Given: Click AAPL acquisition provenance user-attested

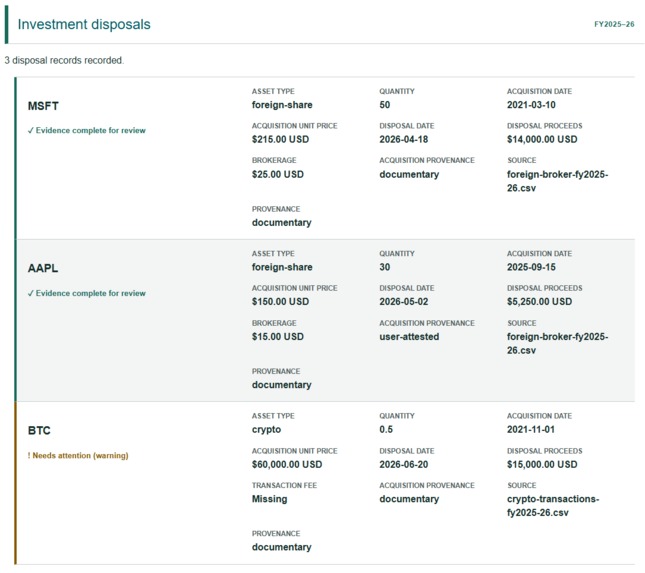Looking at the screenshot, I should (x=409, y=337).
